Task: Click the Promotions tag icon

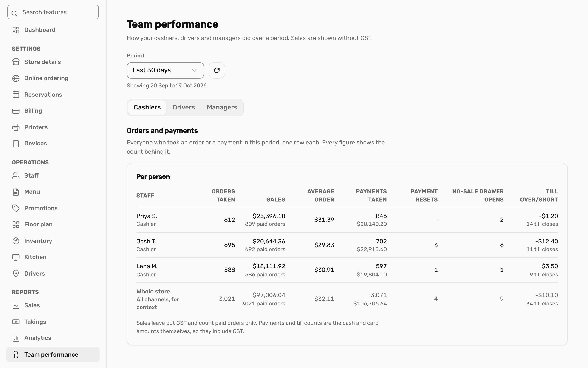Action: pyautogui.click(x=16, y=208)
